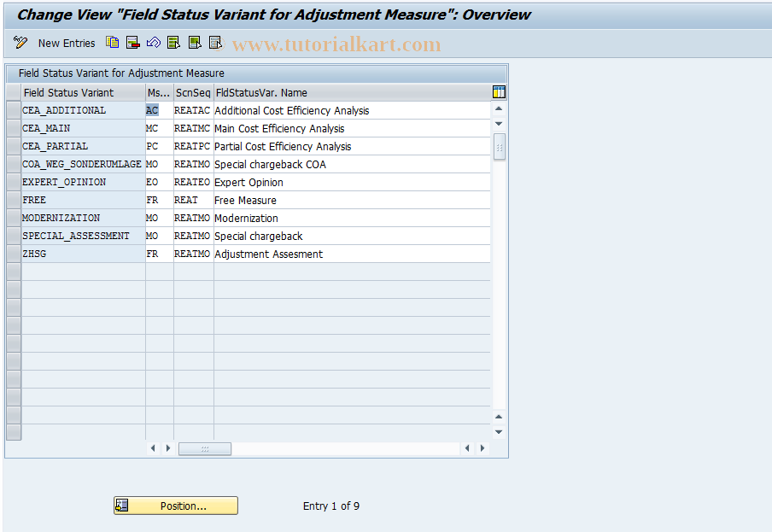Click the Delete row icon
Image resolution: width=772 pixels, height=532 pixels.
coord(133,43)
